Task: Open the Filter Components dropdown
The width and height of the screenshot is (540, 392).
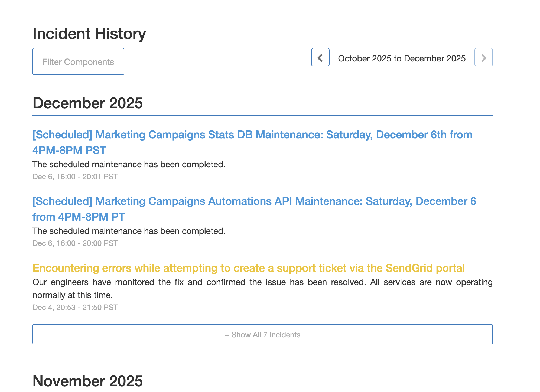Action: (x=78, y=62)
